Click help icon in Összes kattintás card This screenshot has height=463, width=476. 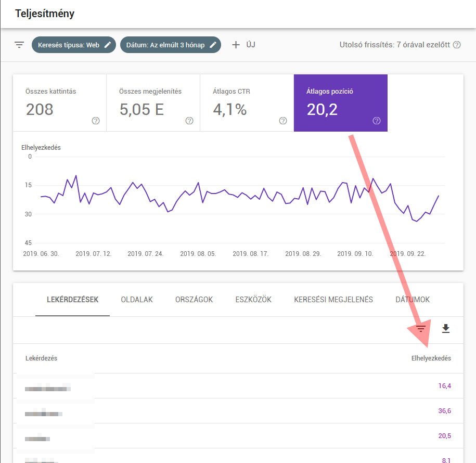click(x=96, y=121)
